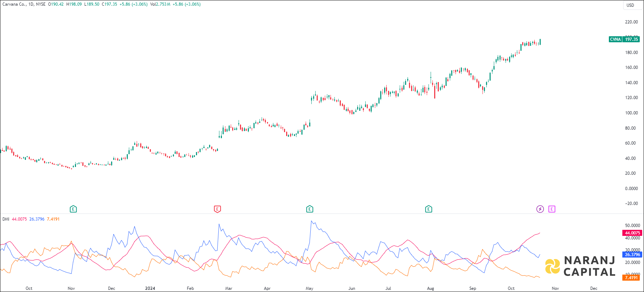Click the green earnings marker near November 2023
644x292 pixels.
(x=73, y=209)
